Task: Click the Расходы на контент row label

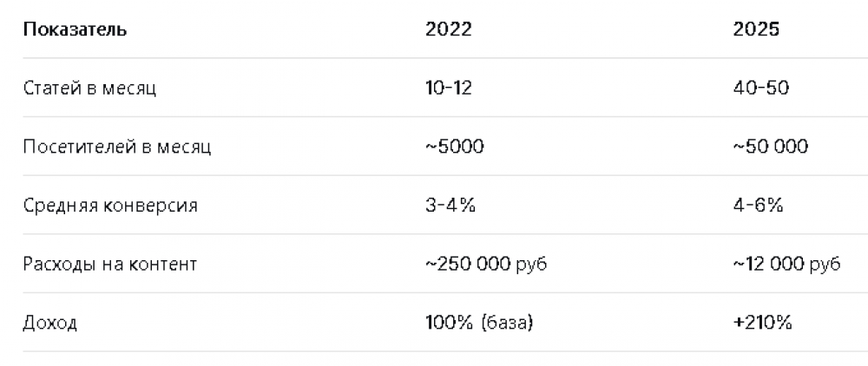Action: 110,265
